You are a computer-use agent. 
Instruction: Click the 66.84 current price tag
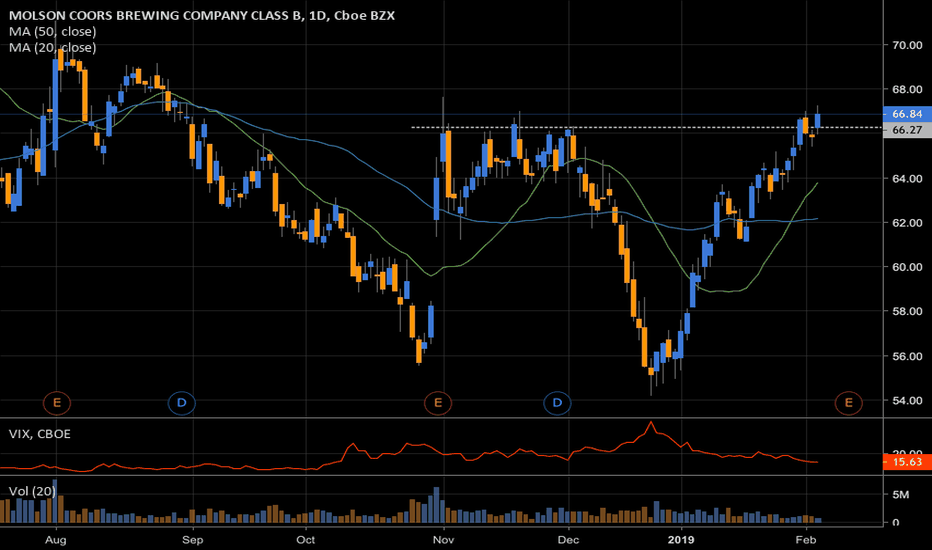[908, 114]
